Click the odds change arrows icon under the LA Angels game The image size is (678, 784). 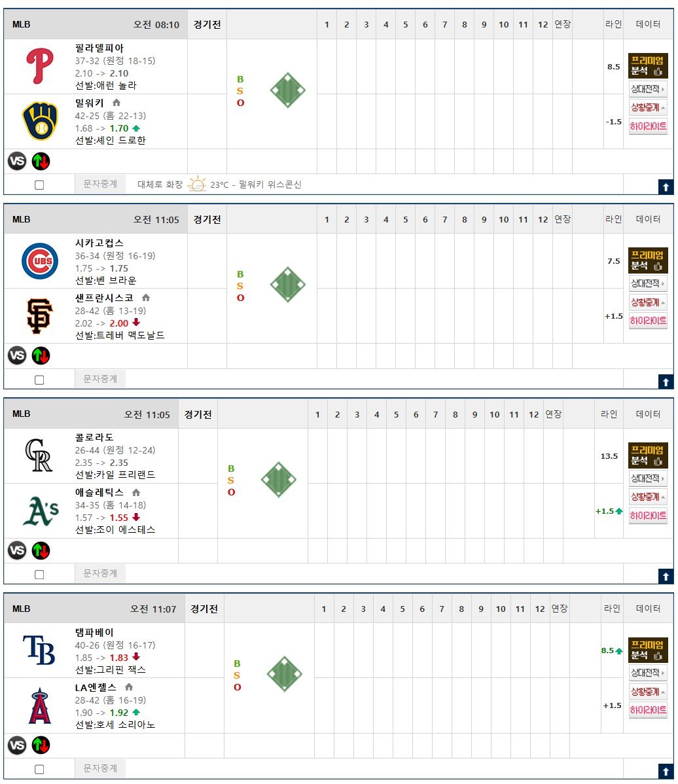[41, 745]
